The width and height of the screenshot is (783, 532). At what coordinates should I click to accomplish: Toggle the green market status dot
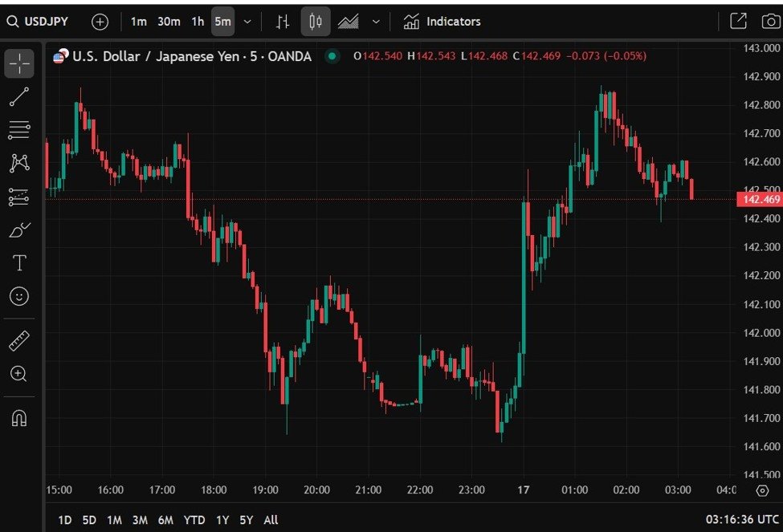(331, 56)
